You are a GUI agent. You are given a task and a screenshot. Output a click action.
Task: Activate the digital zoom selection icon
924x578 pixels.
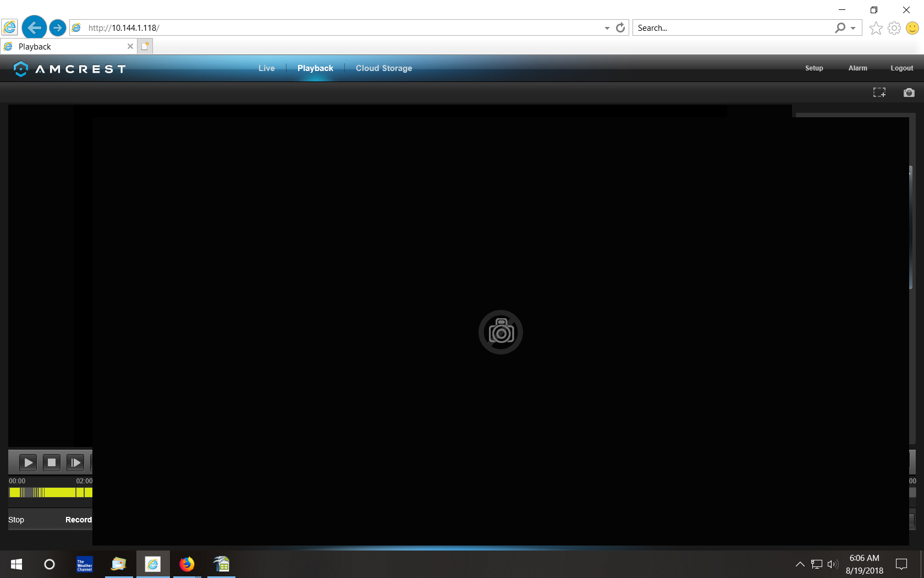879,92
